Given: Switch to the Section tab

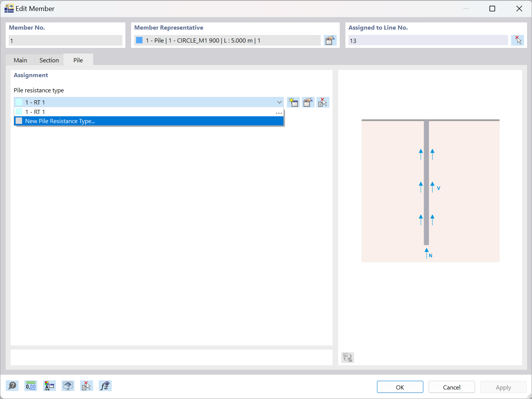Looking at the screenshot, I should click(x=49, y=60).
